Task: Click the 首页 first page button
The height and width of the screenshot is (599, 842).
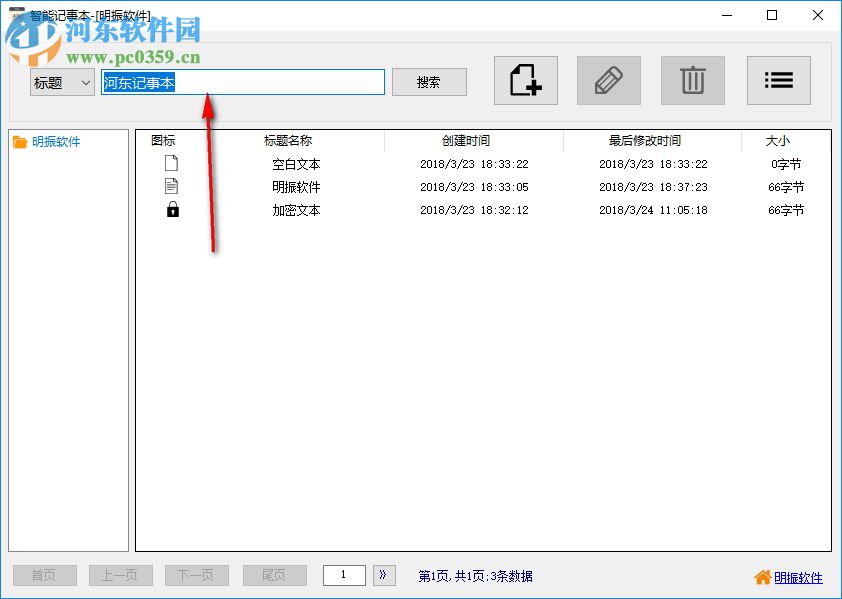Action: click(x=44, y=574)
